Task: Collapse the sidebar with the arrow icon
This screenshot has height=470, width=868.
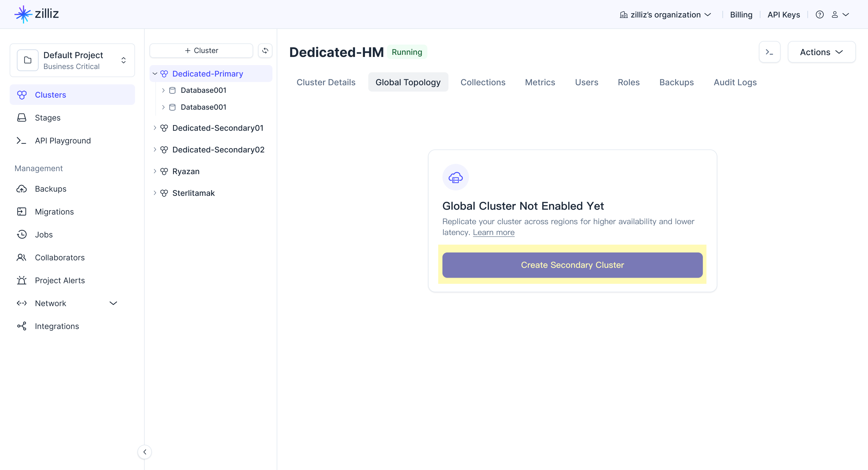Action: [145, 452]
